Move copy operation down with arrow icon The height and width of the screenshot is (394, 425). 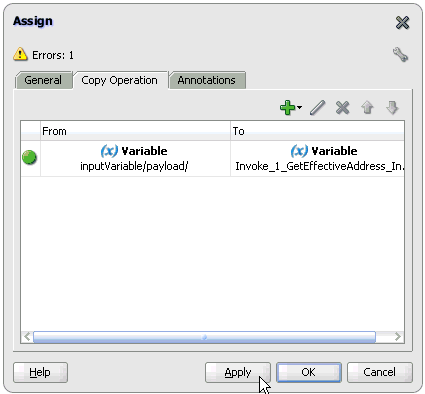[392, 108]
